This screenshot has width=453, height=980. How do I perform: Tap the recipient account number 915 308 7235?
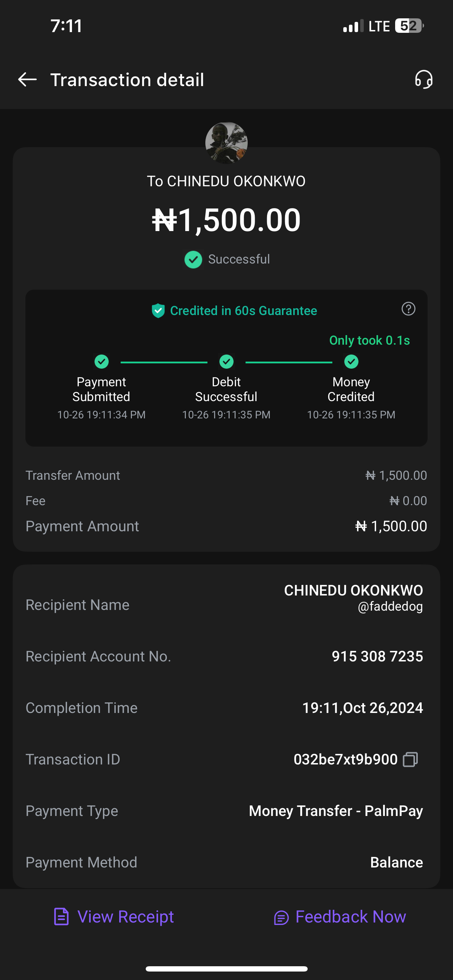click(377, 656)
